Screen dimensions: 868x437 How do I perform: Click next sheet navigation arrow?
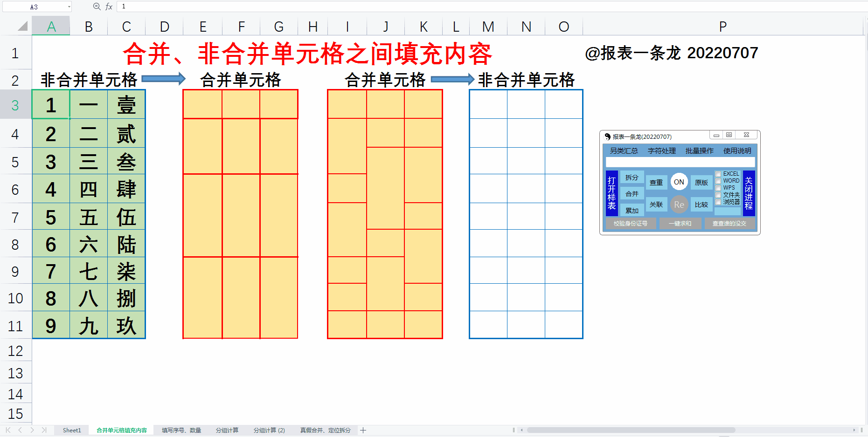[x=32, y=430]
